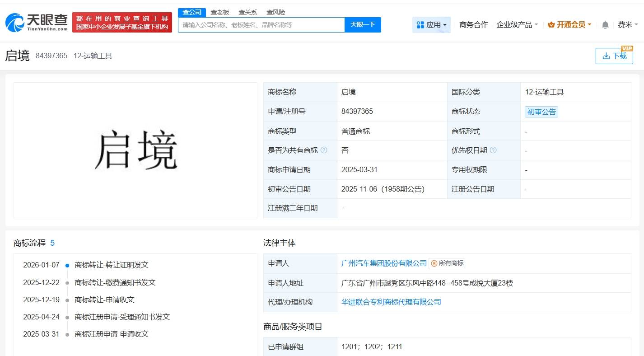The width and height of the screenshot is (644, 356).
Task: Open the 华进联合专利商标代理有限公司 agency link
Action: click(391, 302)
